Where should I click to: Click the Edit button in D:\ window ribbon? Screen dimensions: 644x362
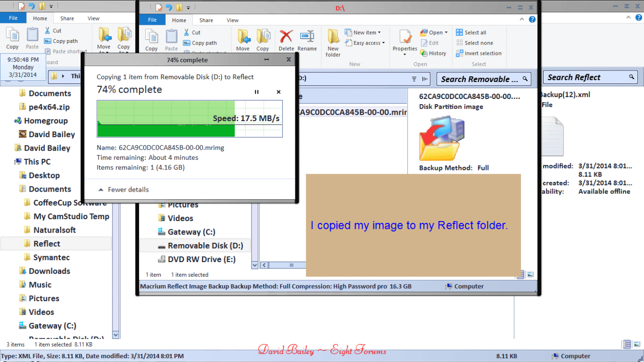click(x=429, y=43)
